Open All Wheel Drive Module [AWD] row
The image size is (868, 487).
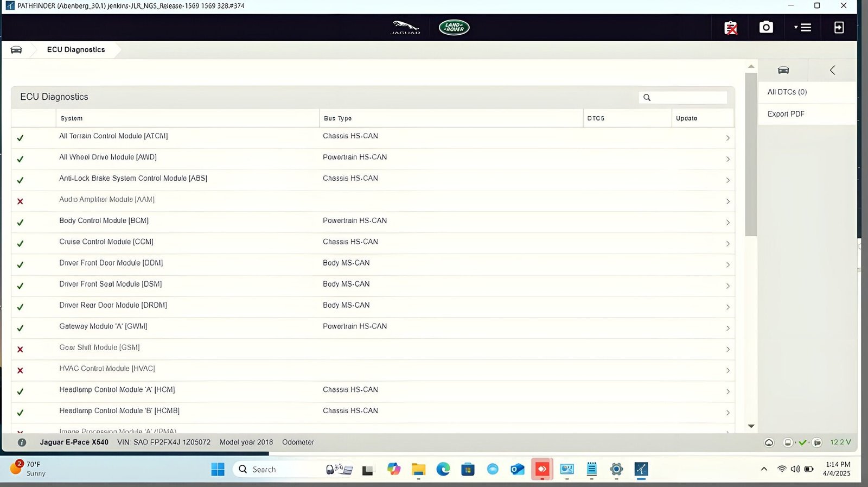(373, 159)
